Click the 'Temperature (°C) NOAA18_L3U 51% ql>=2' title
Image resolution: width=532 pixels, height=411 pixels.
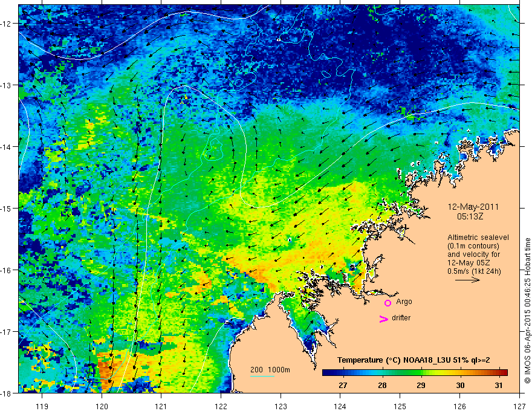(x=414, y=360)
